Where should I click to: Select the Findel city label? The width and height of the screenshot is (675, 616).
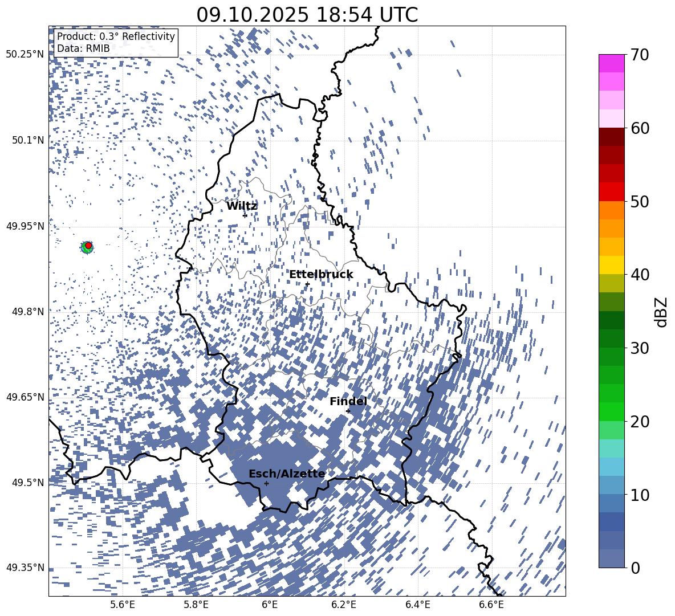click(x=348, y=401)
